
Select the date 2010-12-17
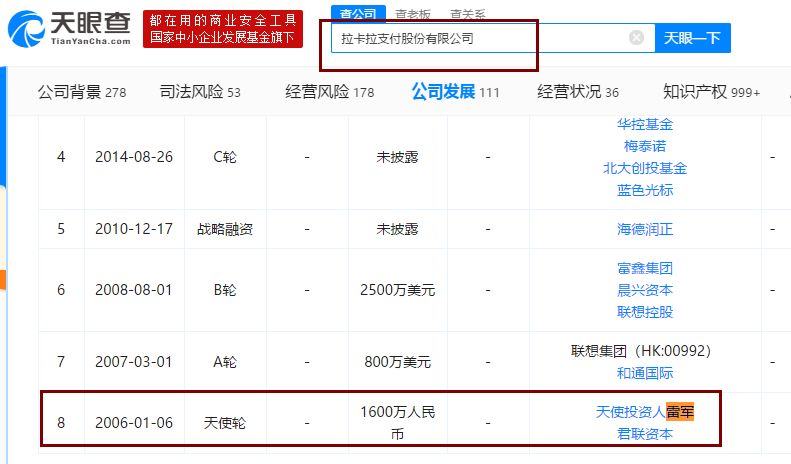134,229
